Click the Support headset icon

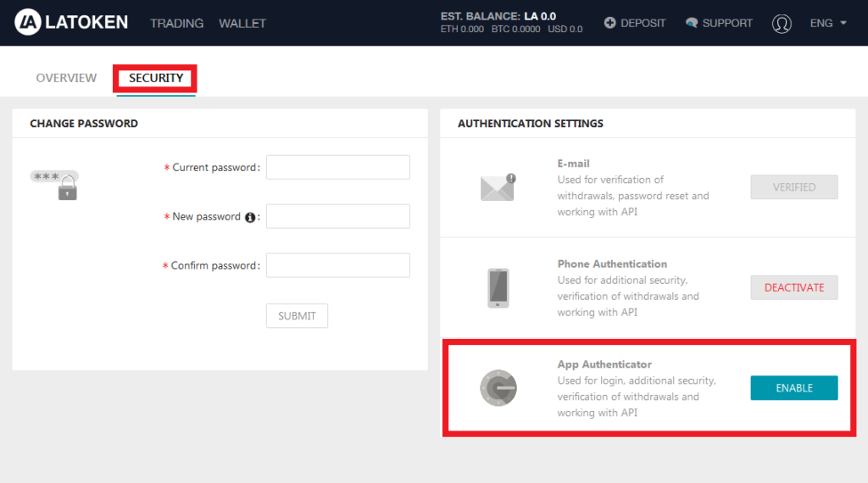click(x=692, y=24)
